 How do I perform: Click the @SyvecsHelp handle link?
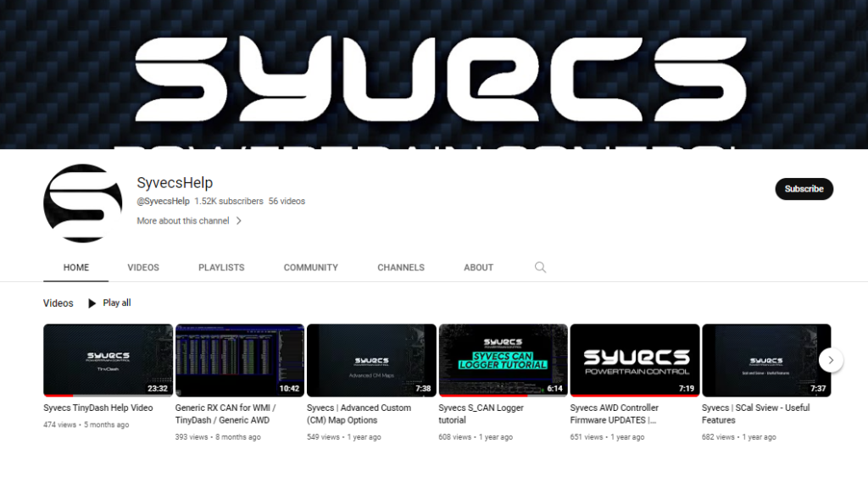[163, 201]
